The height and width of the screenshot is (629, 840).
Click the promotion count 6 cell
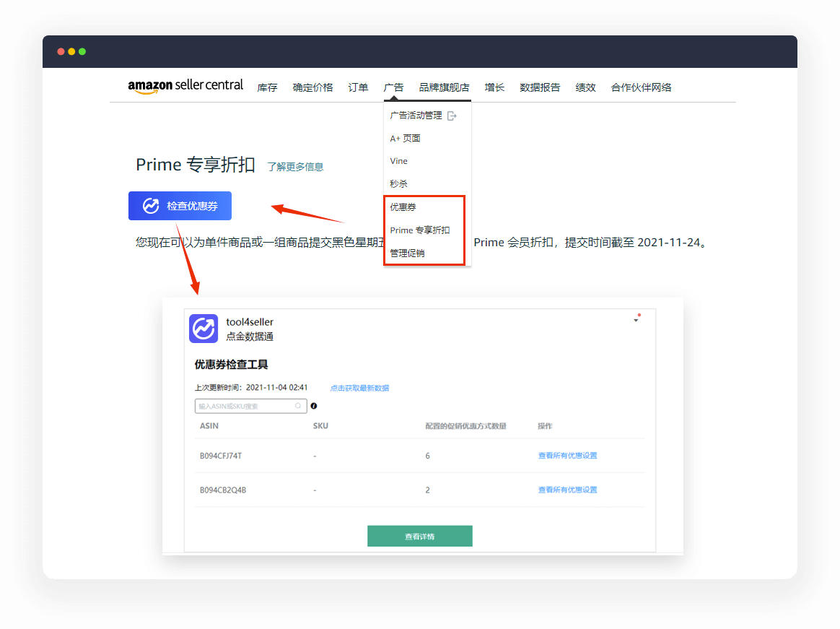click(x=427, y=456)
